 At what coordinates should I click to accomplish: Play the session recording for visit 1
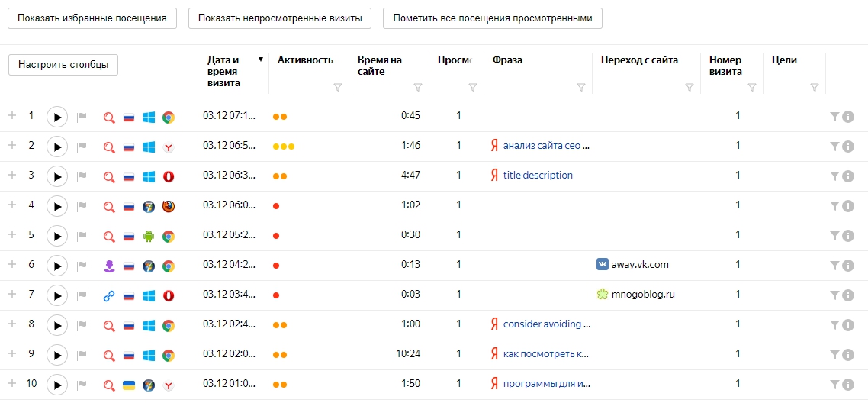(x=57, y=117)
